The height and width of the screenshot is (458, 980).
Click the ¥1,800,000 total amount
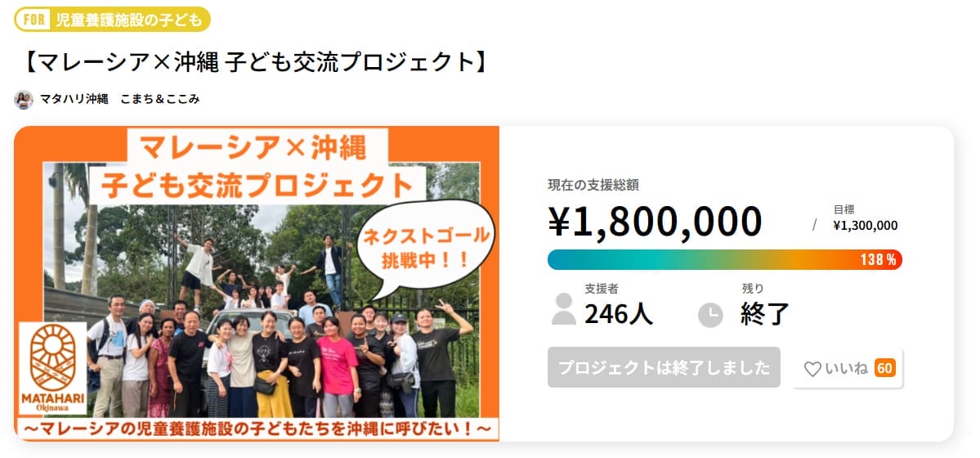(655, 221)
